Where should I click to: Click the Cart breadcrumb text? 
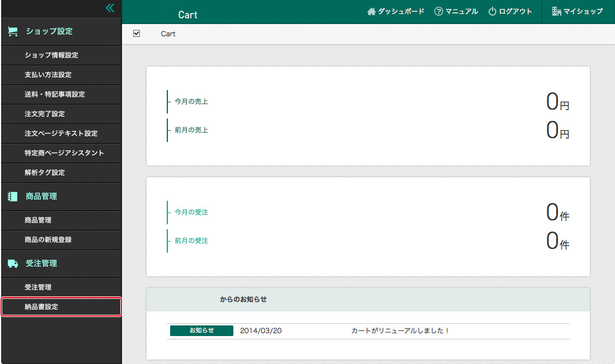(x=168, y=34)
